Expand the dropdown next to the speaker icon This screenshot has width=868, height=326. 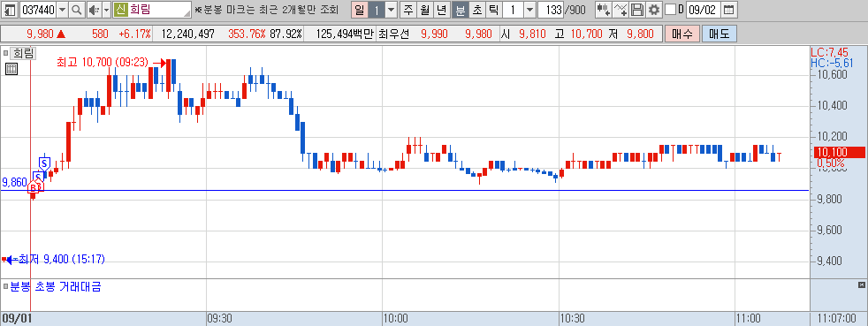(x=106, y=10)
